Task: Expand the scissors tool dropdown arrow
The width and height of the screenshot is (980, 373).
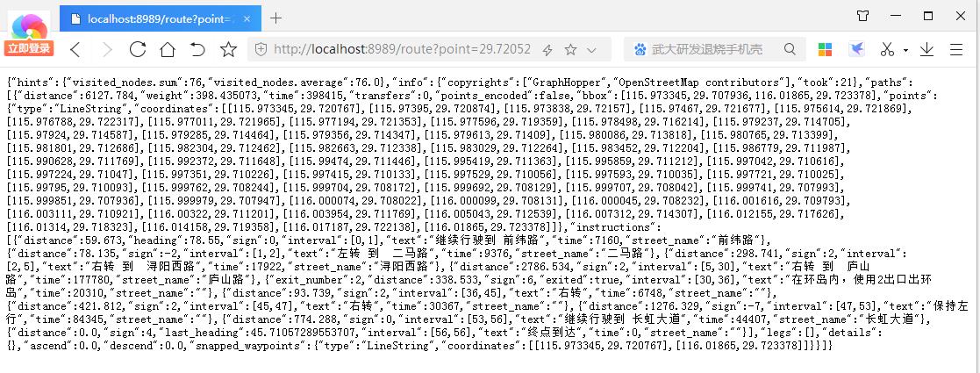Action: tap(905, 50)
